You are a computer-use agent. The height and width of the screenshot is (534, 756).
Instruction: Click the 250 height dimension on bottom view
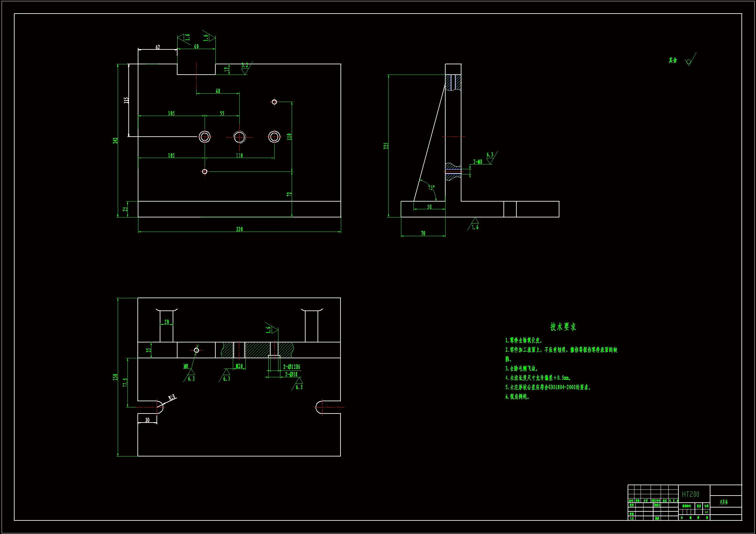[x=115, y=377]
